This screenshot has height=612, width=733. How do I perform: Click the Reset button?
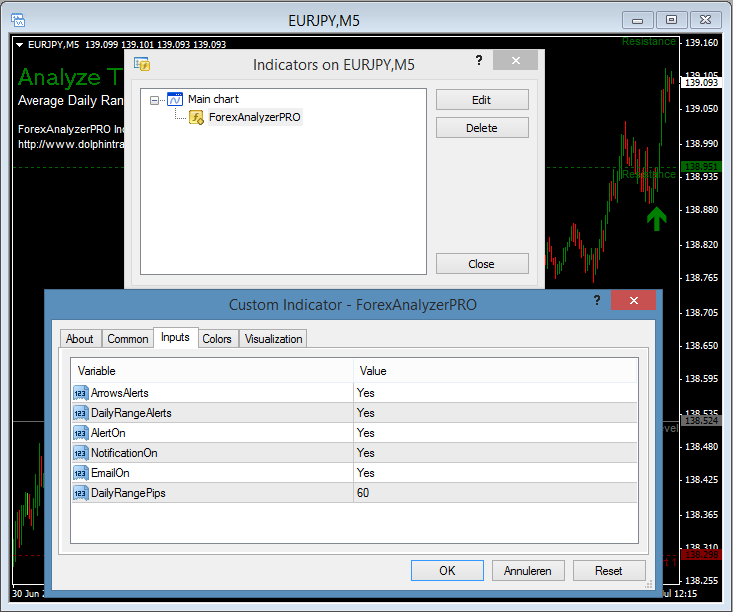(x=609, y=571)
